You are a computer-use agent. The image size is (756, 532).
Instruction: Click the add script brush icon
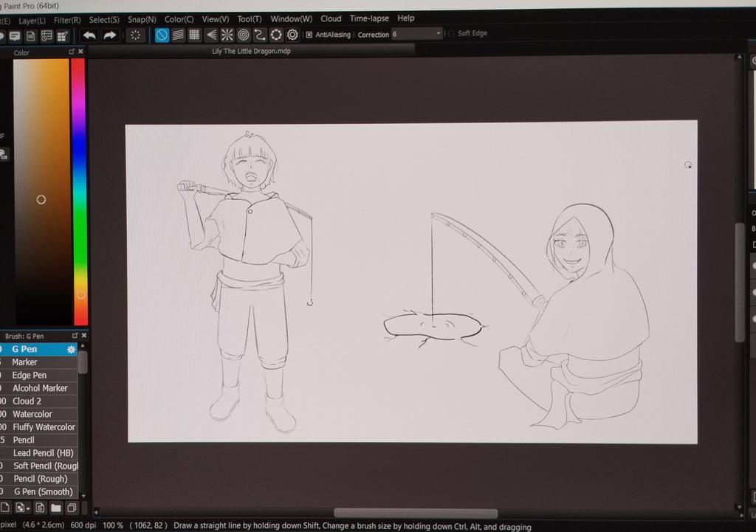pyautogui.click(x=40, y=508)
